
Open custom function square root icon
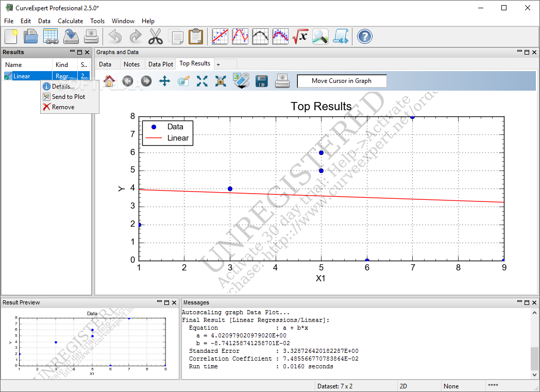click(x=300, y=37)
